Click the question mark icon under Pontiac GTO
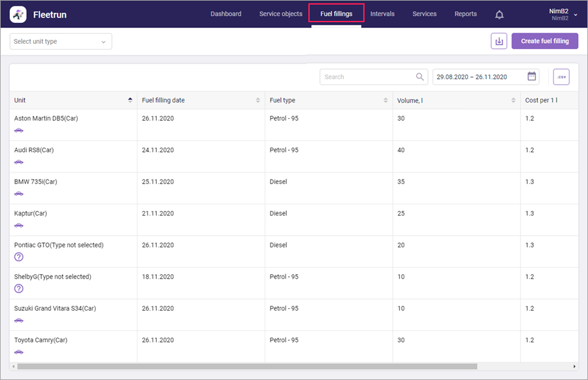 tap(19, 257)
